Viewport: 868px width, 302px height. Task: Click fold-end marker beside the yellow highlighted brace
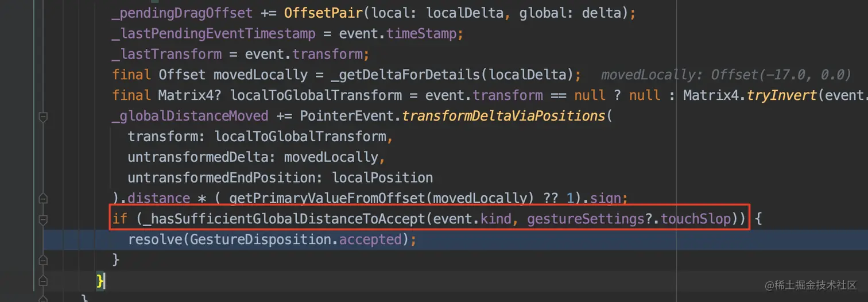pyautogui.click(x=42, y=280)
